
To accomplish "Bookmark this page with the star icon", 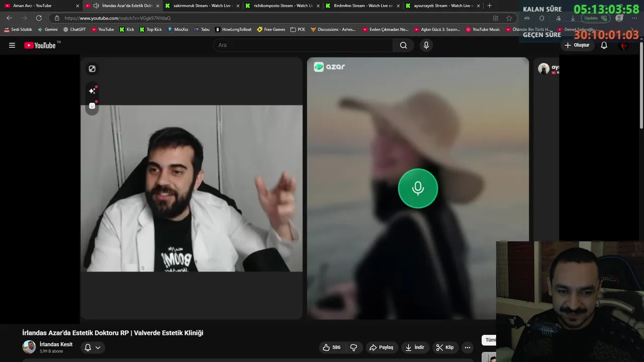I will 509,18.
